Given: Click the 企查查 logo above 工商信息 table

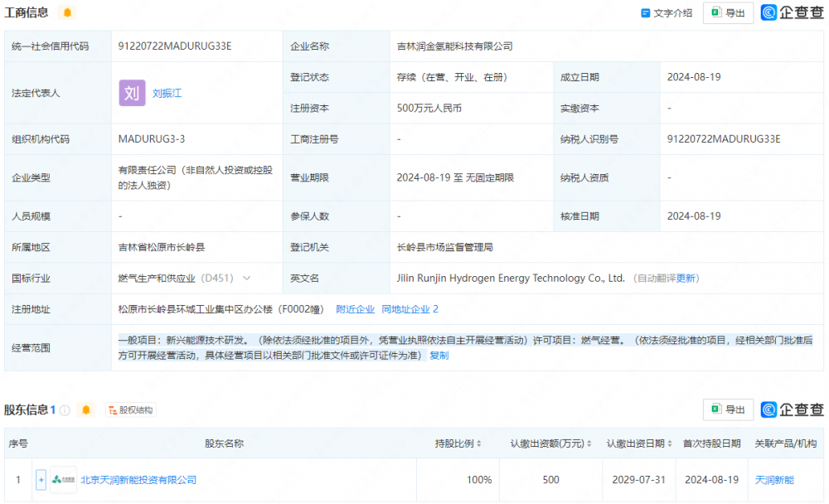Looking at the screenshot, I should click(x=792, y=12).
